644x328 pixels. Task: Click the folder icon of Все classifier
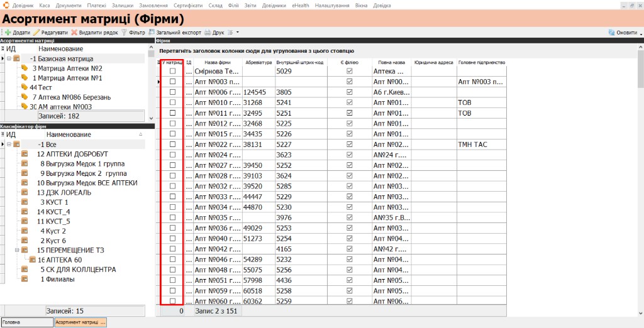16,145
